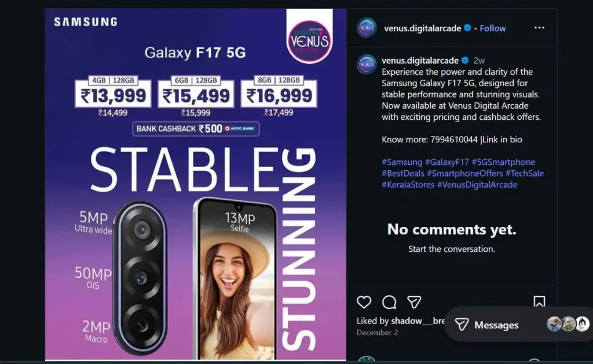The image size is (593, 364).
Task: Open the message contact avatars
Action: [x=568, y=324]
